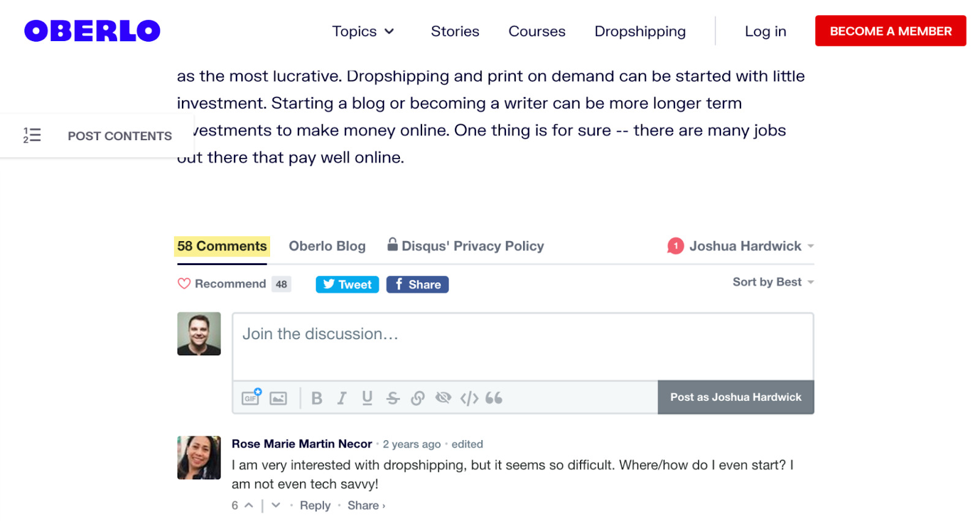980x521 pixels.
Task: Select the 58 Comments tab
Action: click(222, 246)
